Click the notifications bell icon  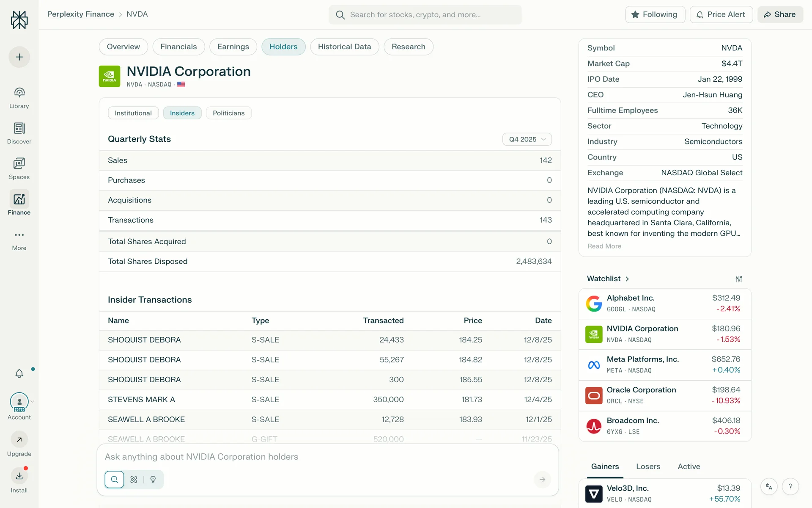[x=19, y=373]
